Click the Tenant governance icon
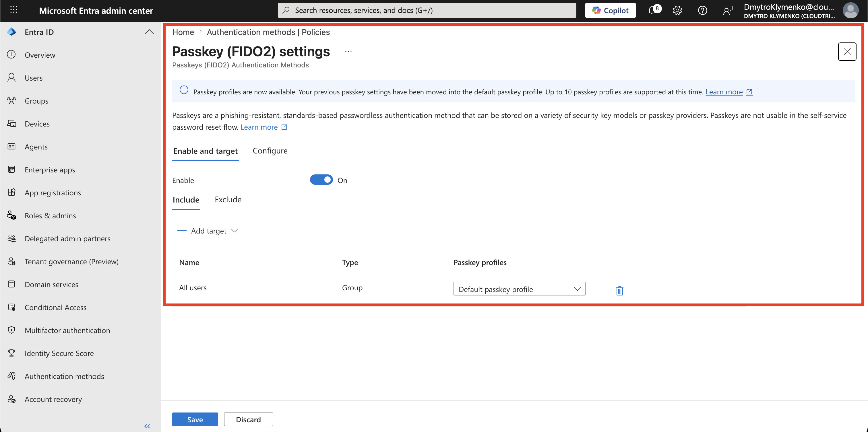Screen dimensions: 868x432 tap(11, 261)
